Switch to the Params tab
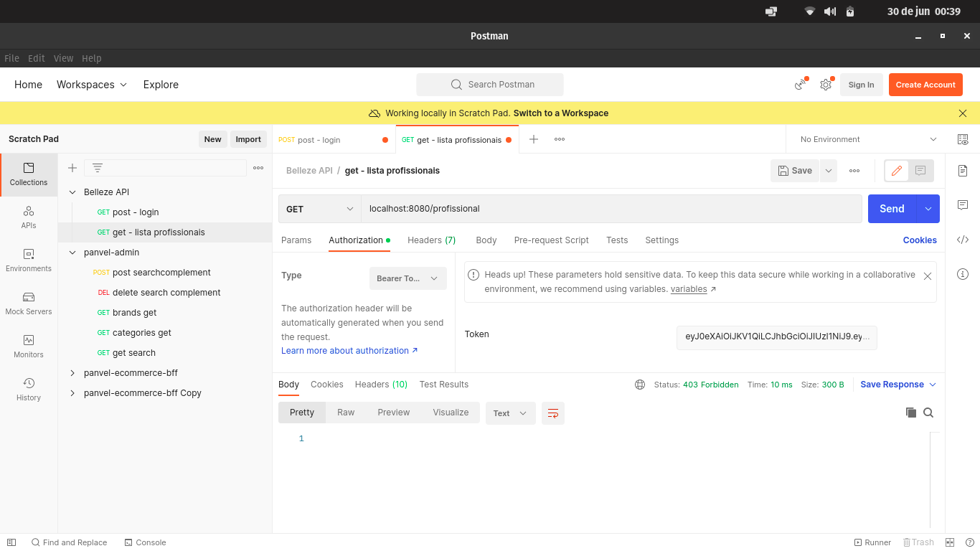This screenshot has width=980, height=551. [296, 240]
